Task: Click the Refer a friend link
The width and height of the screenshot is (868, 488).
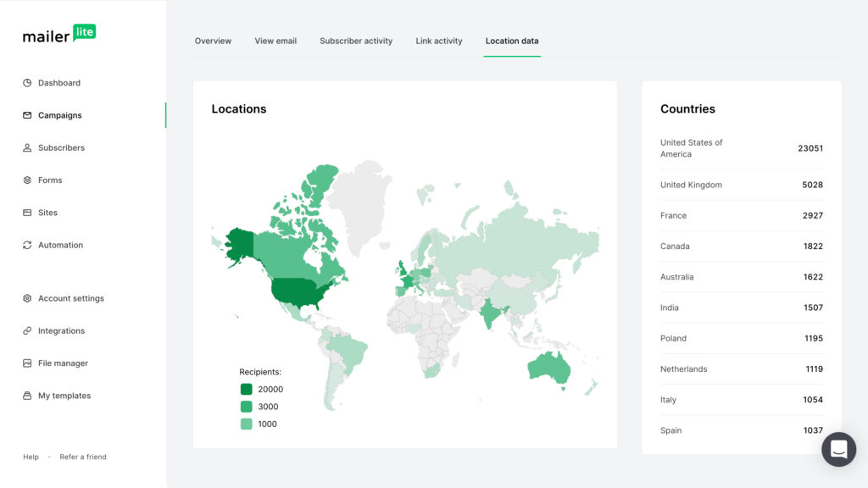Action: point(83,457)
